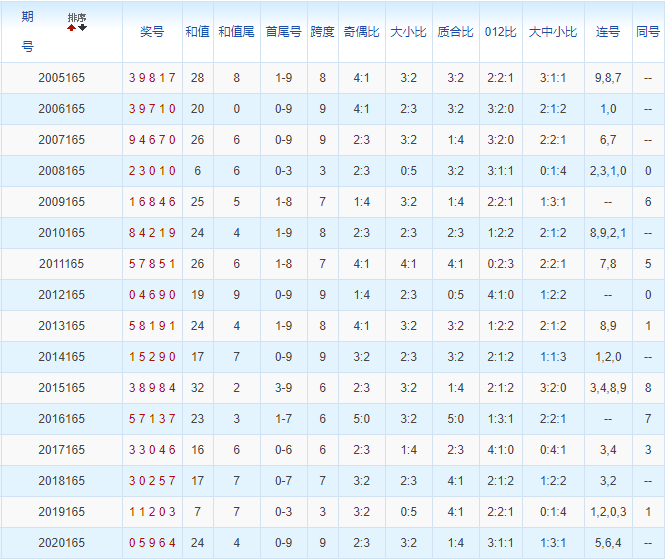Image resolution: width=665 pixels, height=559 pixels.
Task: Select winning number 3 0 2 5 7
Action: (152, 480)
